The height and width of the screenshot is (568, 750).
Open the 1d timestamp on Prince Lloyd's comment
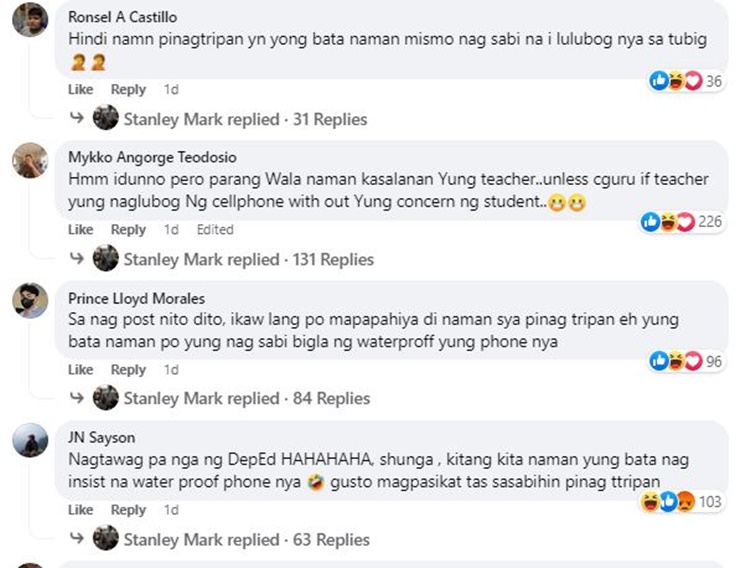[171, 370]
